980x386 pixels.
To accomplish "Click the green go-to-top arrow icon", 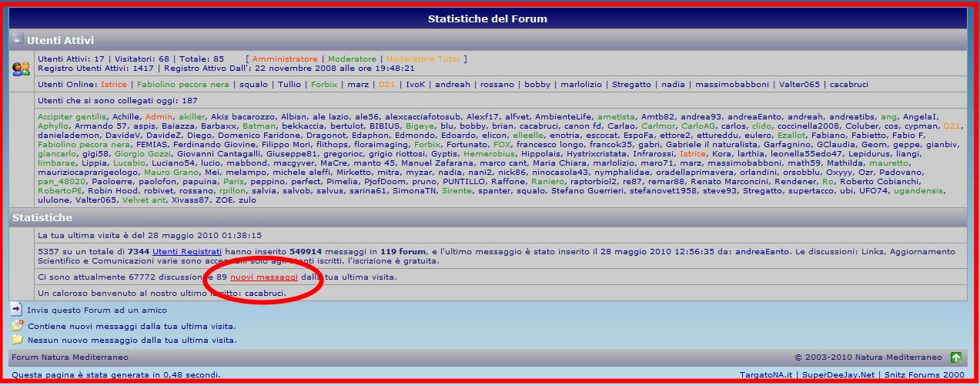I will (955, 357).
